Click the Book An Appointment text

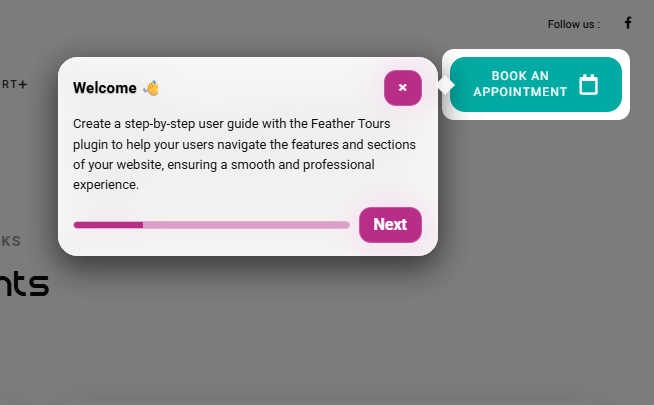point(520,84)
